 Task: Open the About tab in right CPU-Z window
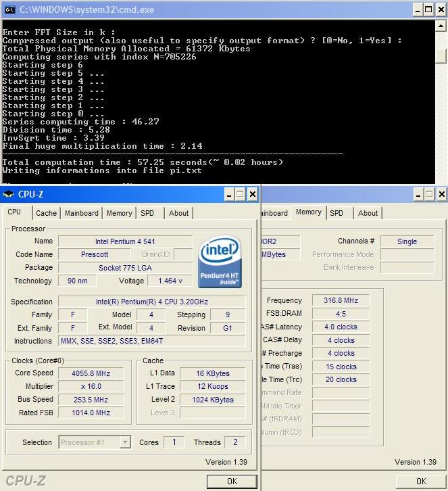pos(368,213)
